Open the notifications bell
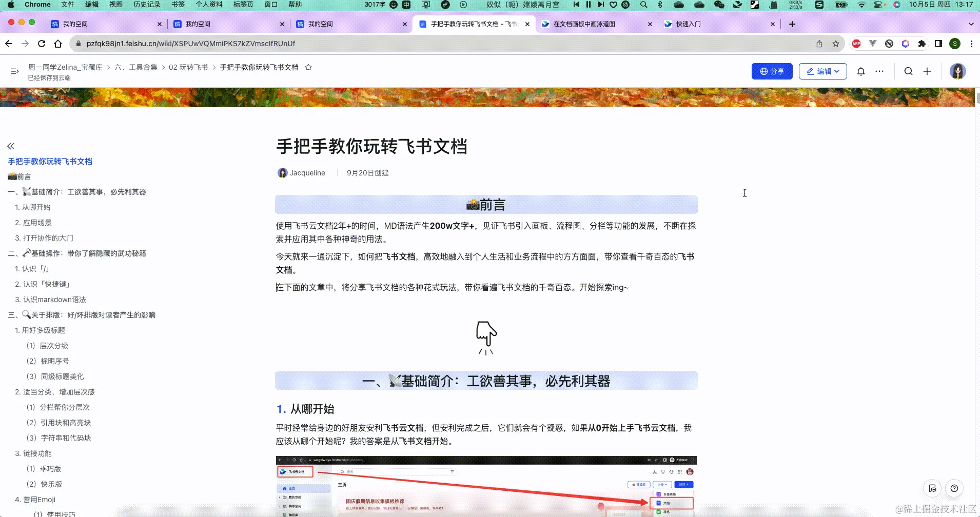This screenshot has height=517, width=980. point(861,71)
